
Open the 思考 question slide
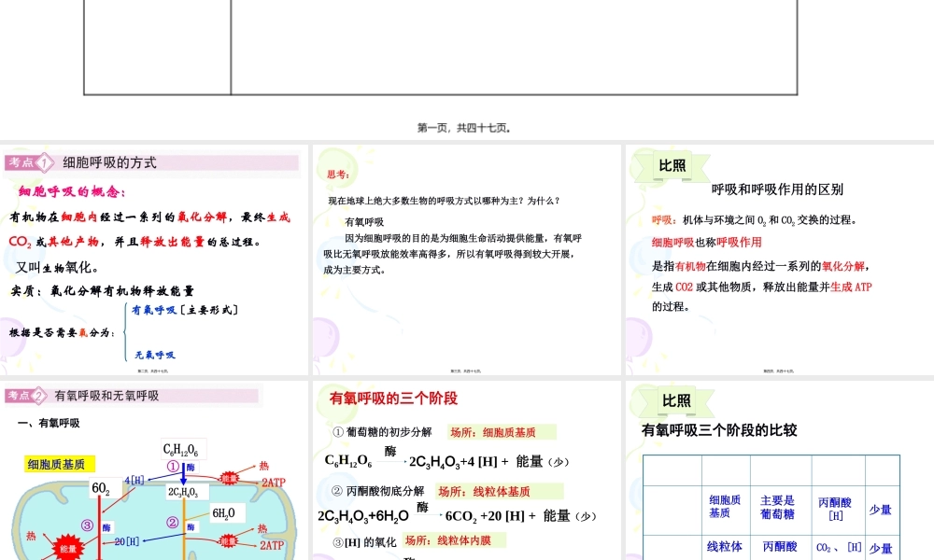click(x=467, y=259)
